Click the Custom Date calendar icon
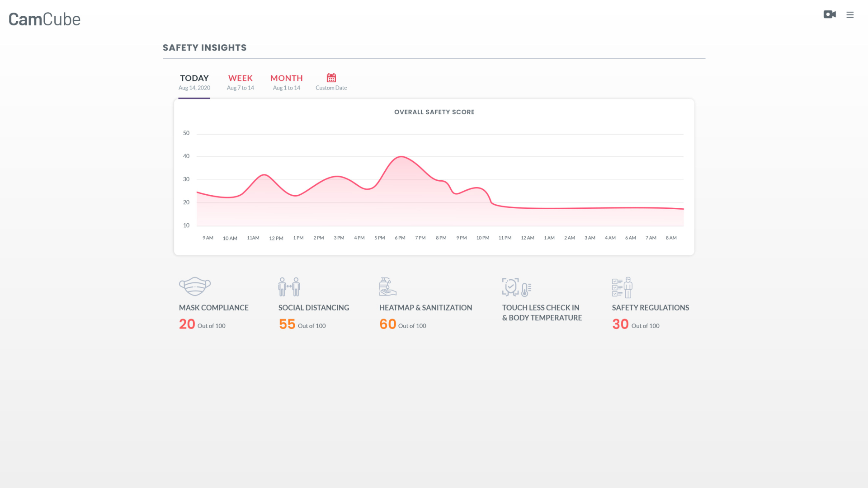868x488 pixels. [x=331, y=78]
